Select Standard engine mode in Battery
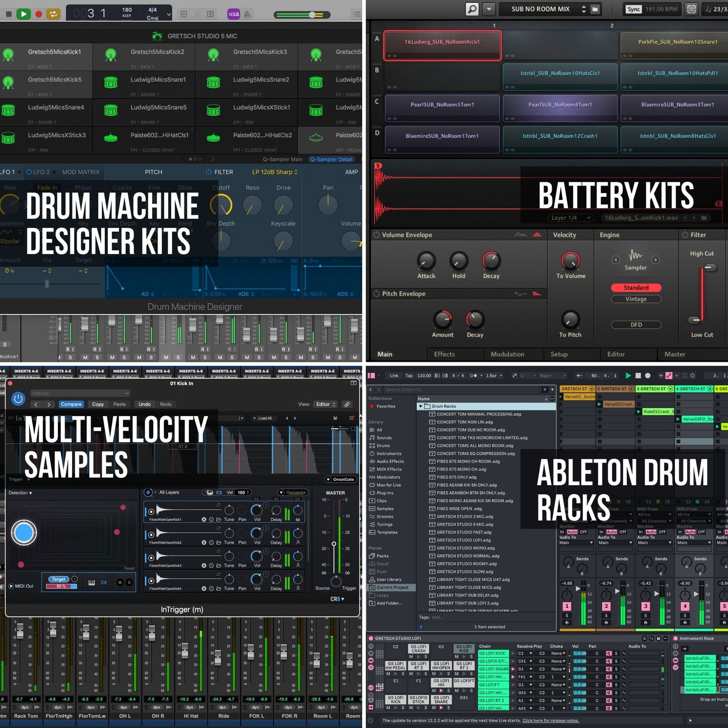The image size is (728, 728). tap(636, 288)
